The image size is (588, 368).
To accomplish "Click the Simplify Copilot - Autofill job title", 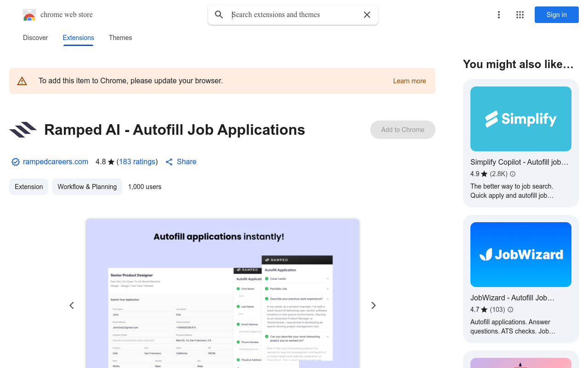I will (520, 162).
